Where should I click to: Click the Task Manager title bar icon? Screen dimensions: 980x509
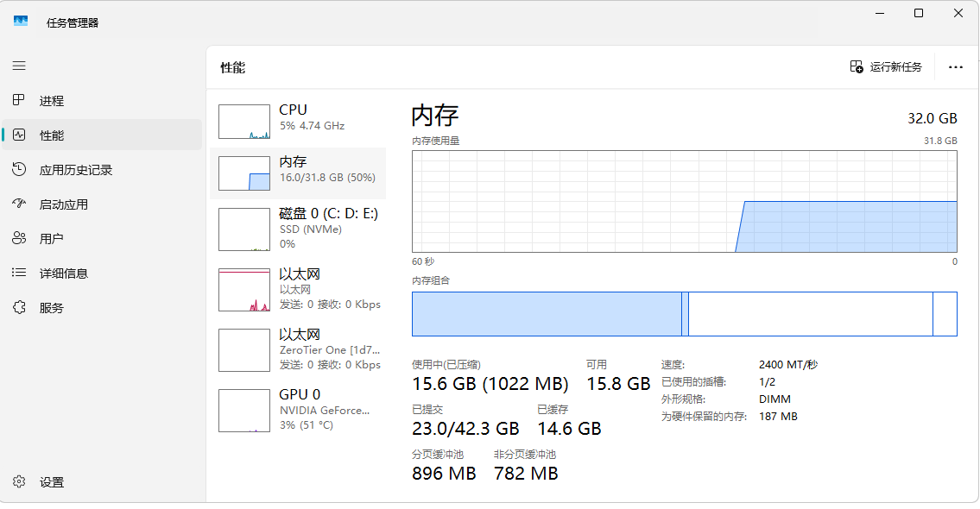pyautogui.click(x=21, y=15)
